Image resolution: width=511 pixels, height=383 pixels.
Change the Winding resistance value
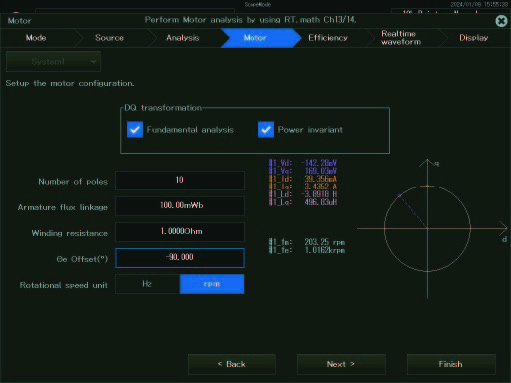tap(180, 232)
